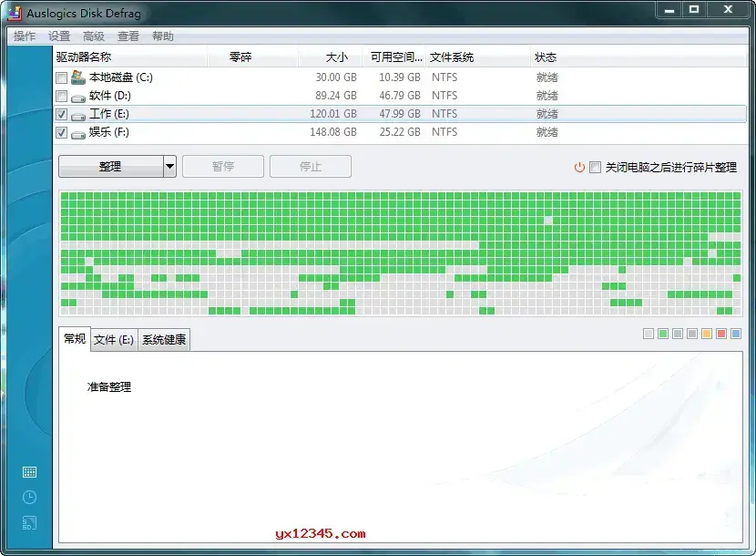The height and width of the screenshot is (556, 756).
Task: Click the blue legend color swatch
Action: tap(736, 334)
